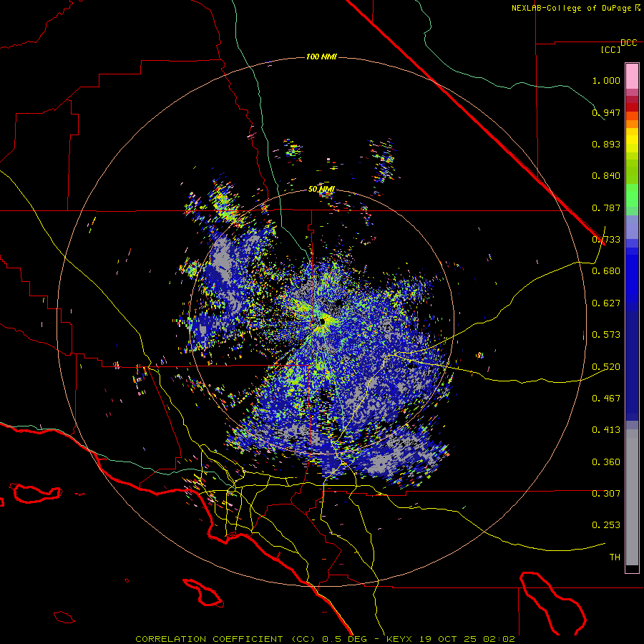
Task: Select the 0.360 legend value
Action: pos(606,462)
